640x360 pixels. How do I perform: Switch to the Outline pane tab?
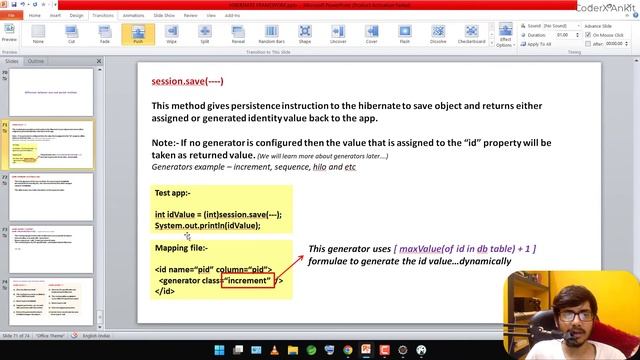pyautogui.click(x=36, y=61)
